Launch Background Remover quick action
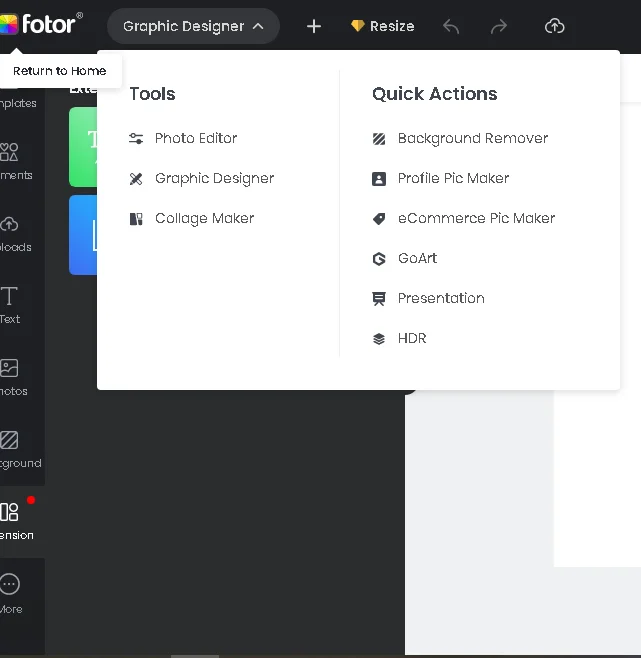The image size is (641, 658). pos(460,138)
